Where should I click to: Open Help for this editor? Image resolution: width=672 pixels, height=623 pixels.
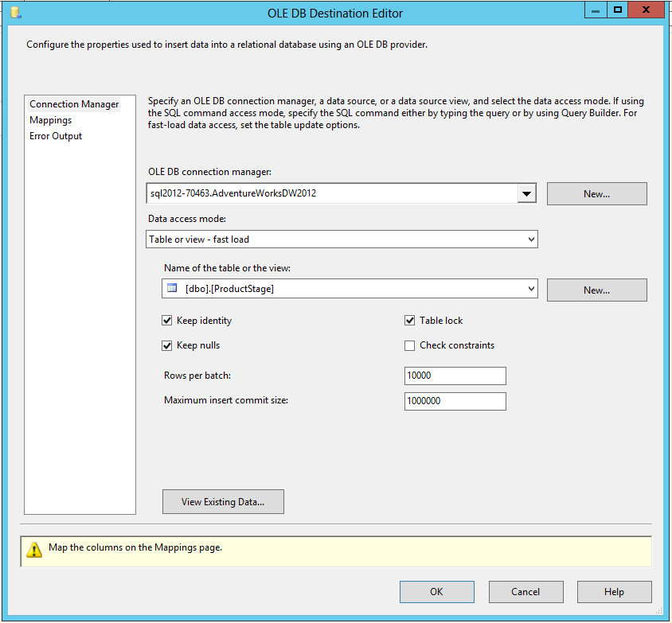coord(614,592)
